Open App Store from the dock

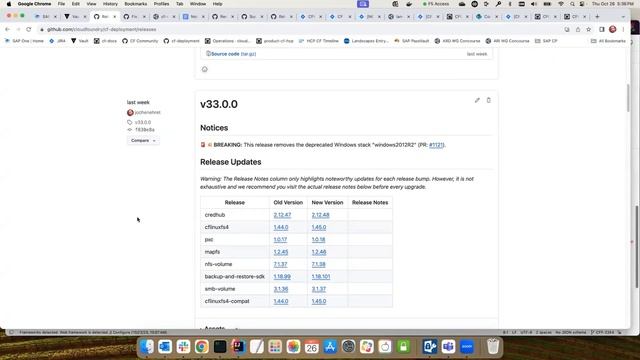[x=330, y=347]
